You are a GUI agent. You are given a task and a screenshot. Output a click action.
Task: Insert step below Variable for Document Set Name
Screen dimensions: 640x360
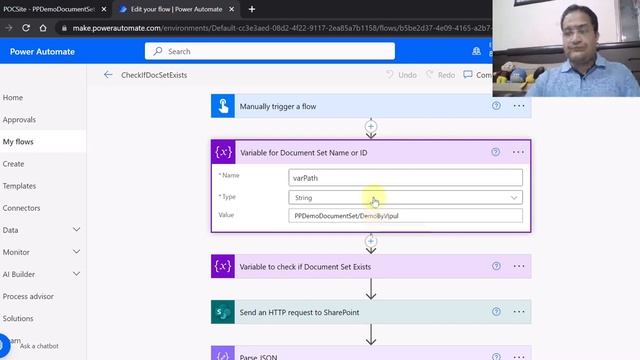pos(371,241)
